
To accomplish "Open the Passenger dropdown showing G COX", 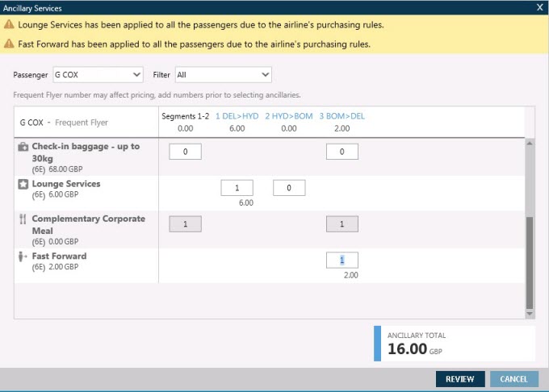I will [97, 75].
